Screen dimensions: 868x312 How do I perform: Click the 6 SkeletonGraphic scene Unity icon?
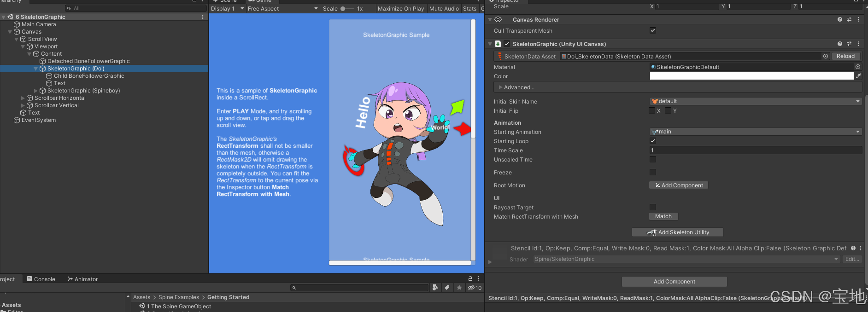pyautogui.click(x=10, y=17)
